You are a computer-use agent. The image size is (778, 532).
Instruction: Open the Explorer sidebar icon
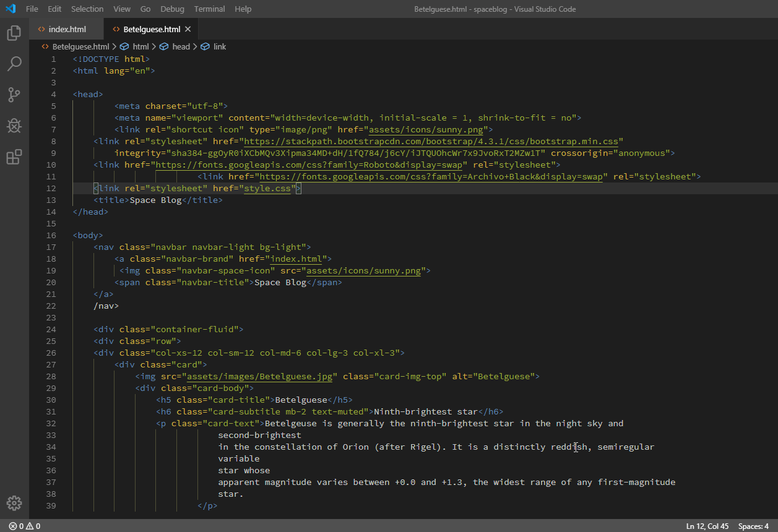pyautogui.click(x=14, y=33)
